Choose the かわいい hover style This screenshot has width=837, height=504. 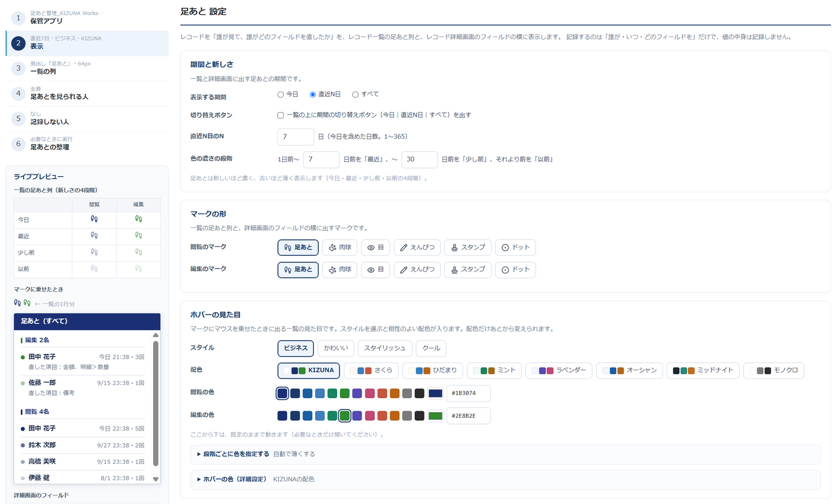(336, 349)
